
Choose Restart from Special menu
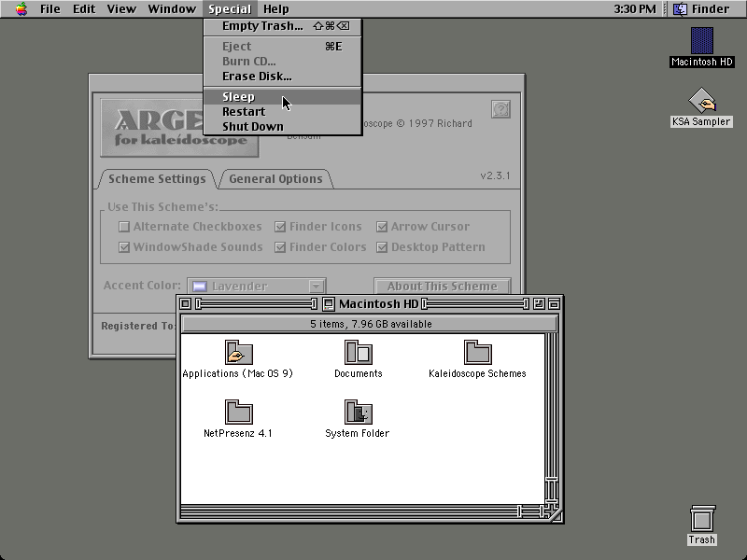click(x=283, y=111)
